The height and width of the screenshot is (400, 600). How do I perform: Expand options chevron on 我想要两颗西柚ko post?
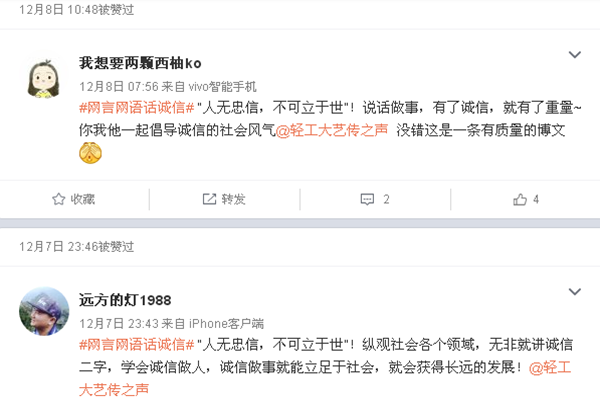tap(575, 55)
